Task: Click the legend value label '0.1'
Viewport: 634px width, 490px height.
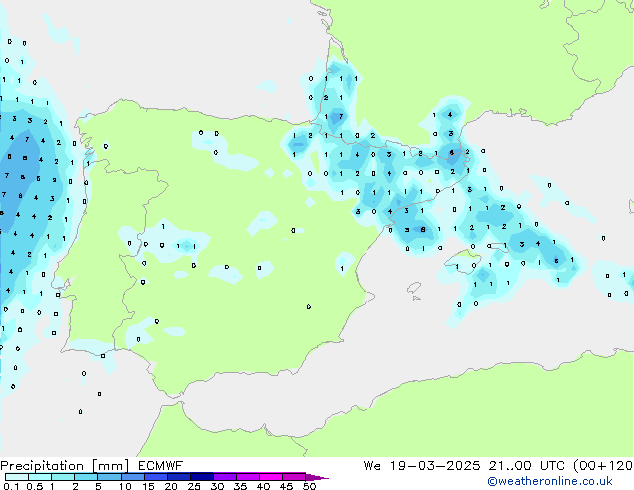Action: point(11,486)
